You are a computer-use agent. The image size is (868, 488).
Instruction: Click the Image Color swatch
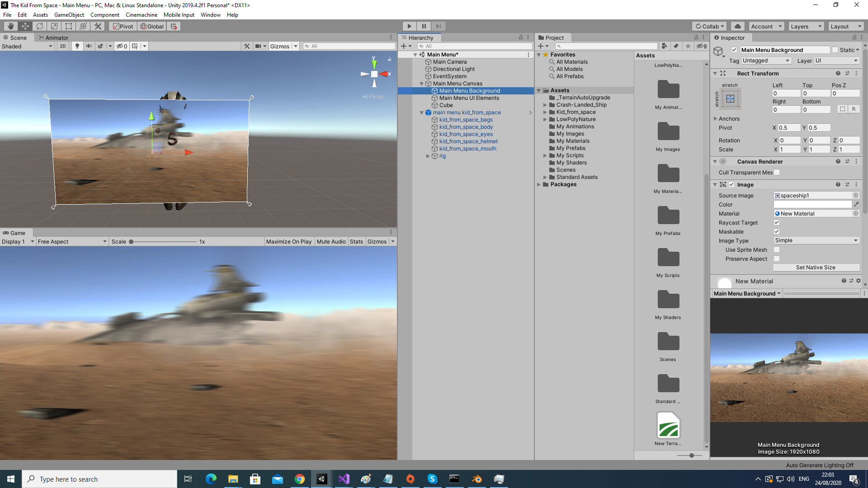(812, 205)
